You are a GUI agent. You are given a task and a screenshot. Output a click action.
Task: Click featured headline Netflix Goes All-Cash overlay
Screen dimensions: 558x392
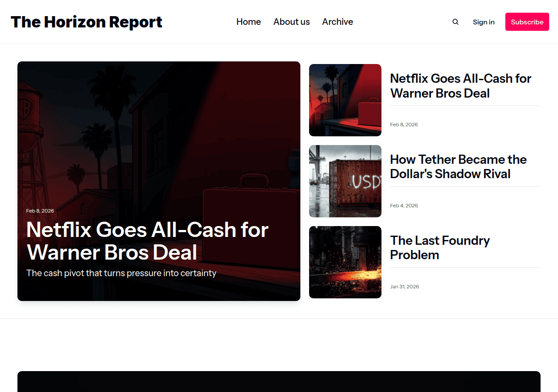pyautogui.click(x=147, y=241)
